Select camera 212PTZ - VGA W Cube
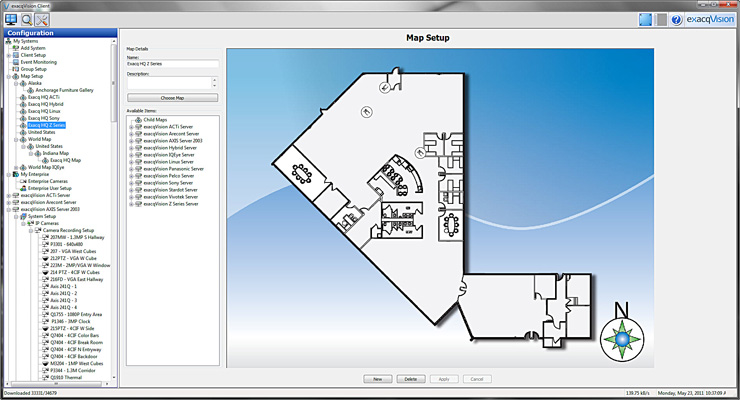The image size is (740, 400). click(x=73, y=258)
